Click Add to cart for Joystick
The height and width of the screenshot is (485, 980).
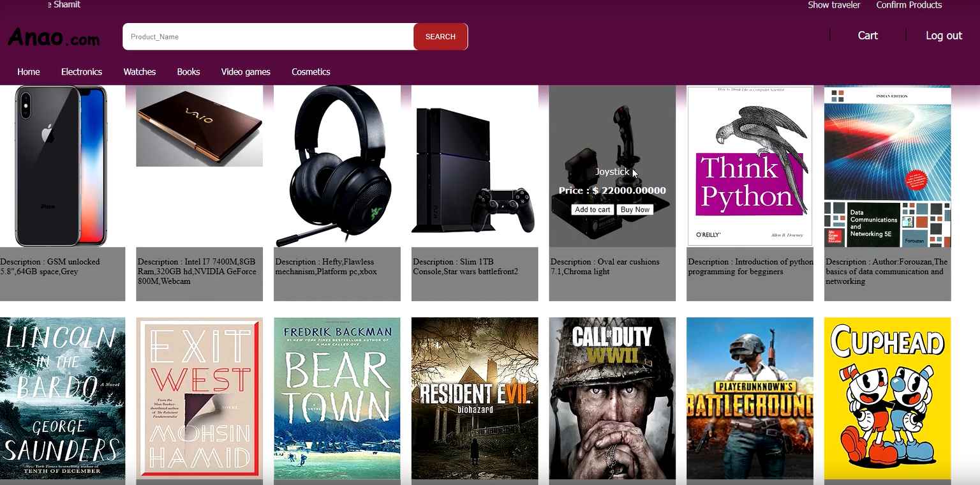click(593, 209)
